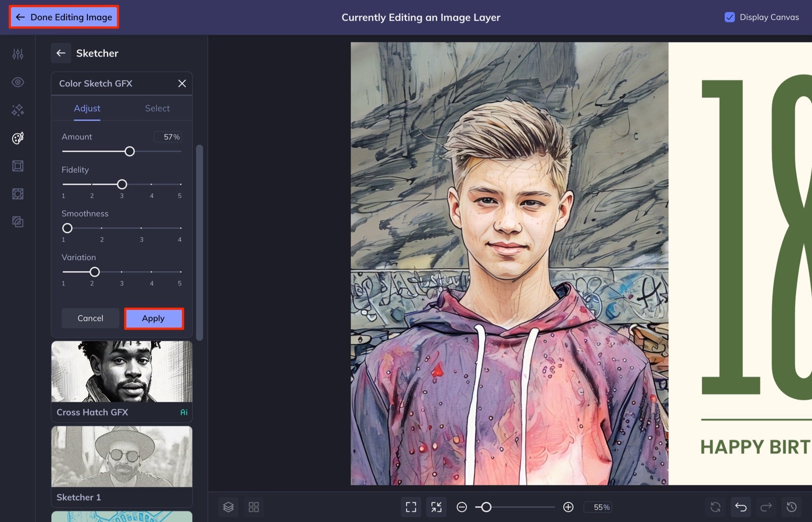The width and height of the screenshot is (812, 522).
Task: Go back from the Sketcher panel
Action: tap(61, 53)
